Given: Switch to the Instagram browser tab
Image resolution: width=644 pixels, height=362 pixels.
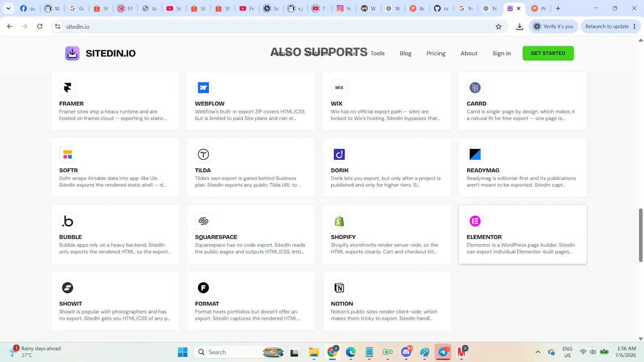Looking at the screenshot, I should click(345, 8).
